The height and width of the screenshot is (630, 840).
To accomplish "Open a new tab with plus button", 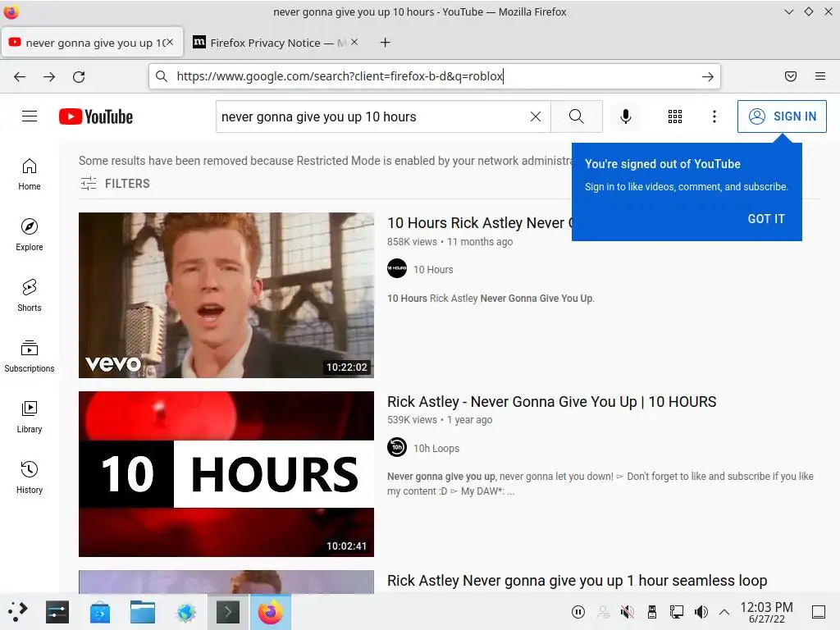I will (386, 43).
